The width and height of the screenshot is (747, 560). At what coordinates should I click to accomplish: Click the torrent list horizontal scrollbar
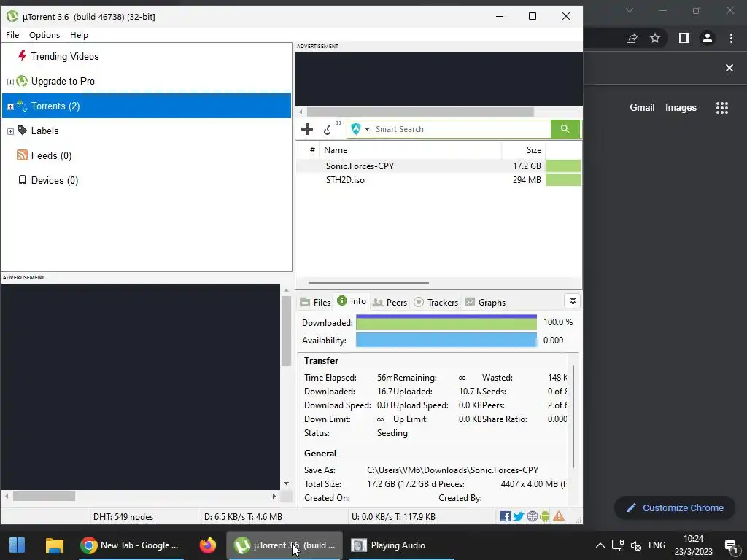pos(368,282)
